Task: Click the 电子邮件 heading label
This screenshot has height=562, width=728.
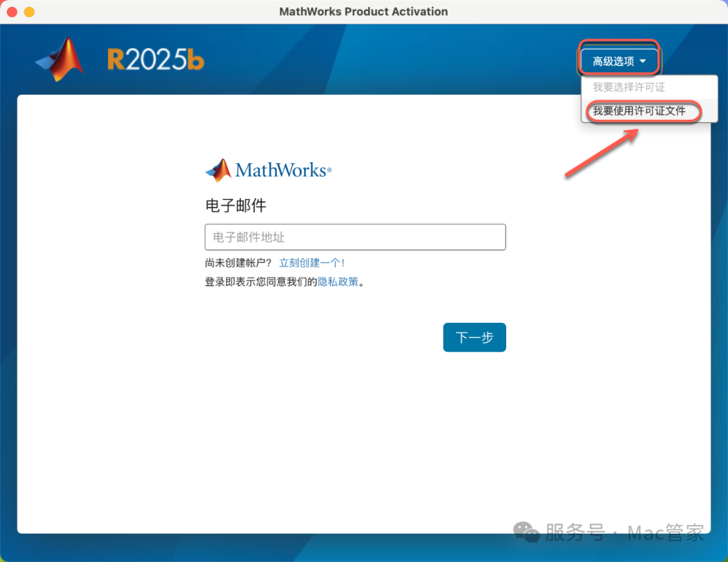Action: tap(236, 206)
